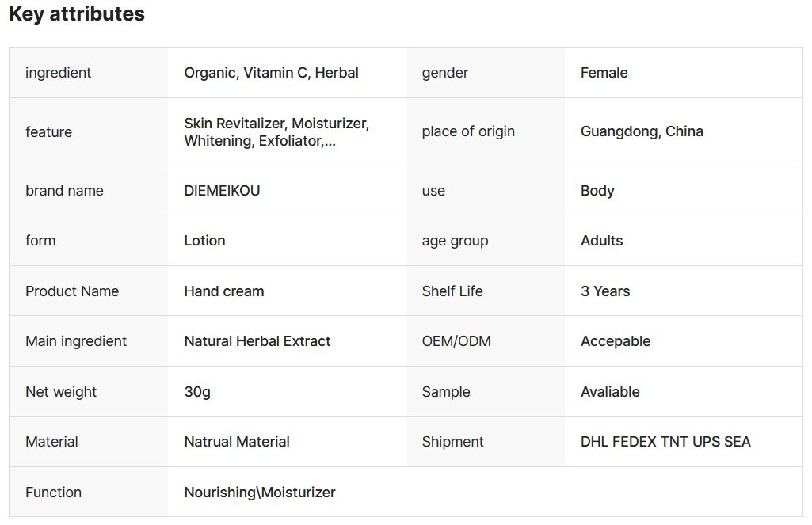Select the Nourishing\Moisturizer function value
812x525 pixels.
coord(260,493)
